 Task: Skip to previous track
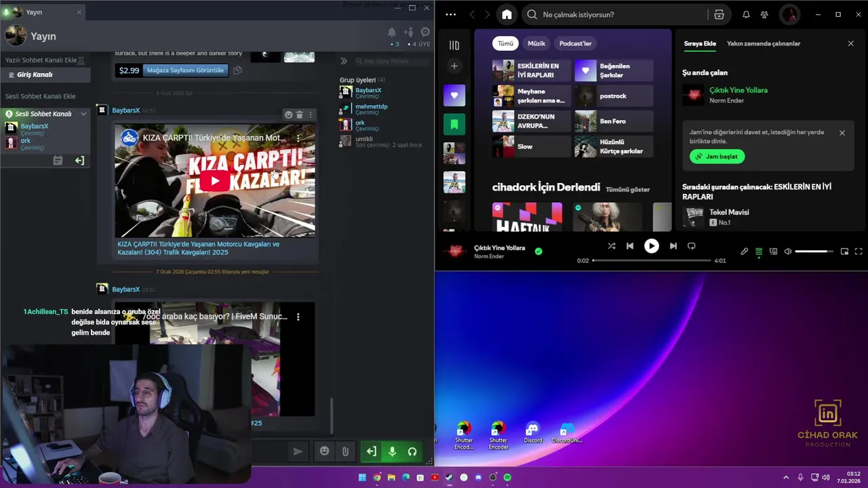tap(630, 246)
